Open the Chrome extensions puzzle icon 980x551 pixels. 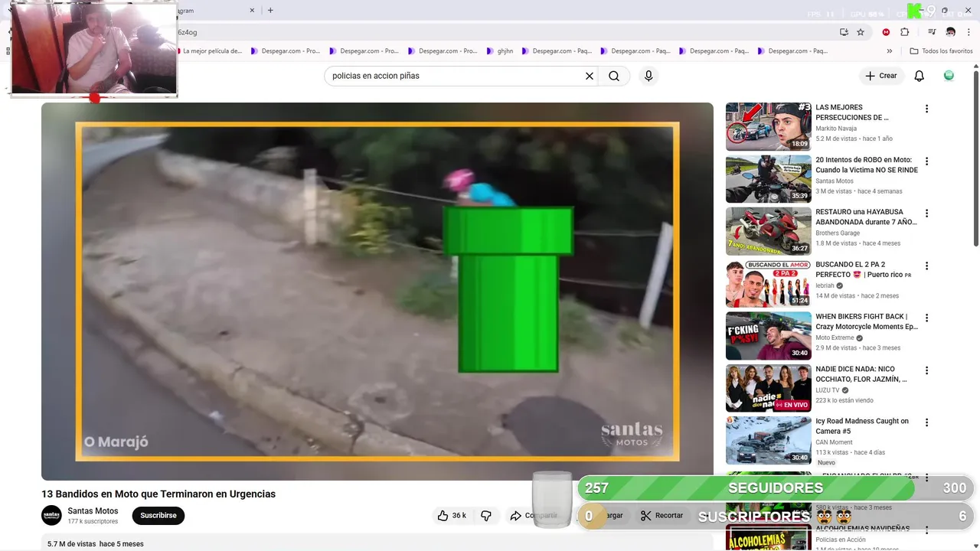[904, 32]
